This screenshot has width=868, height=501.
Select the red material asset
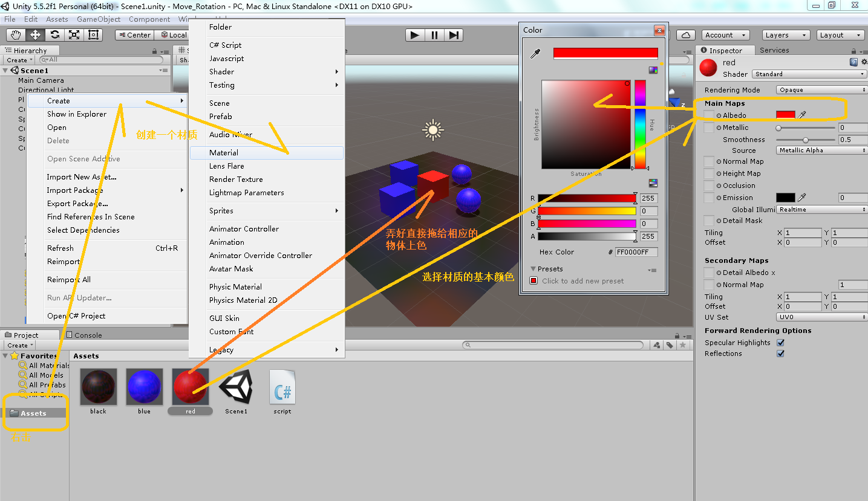click(x=190, y=387)
